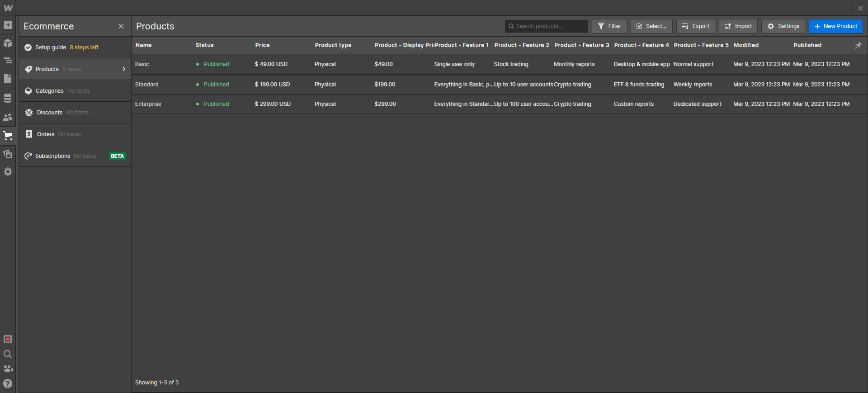Click the $ 299.00 USD price cell
This screenshot has width=868, height=393.
[273, 104]
